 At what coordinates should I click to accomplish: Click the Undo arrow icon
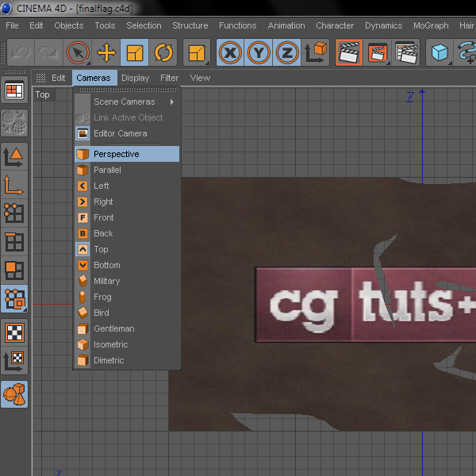(x=21, y=52)
